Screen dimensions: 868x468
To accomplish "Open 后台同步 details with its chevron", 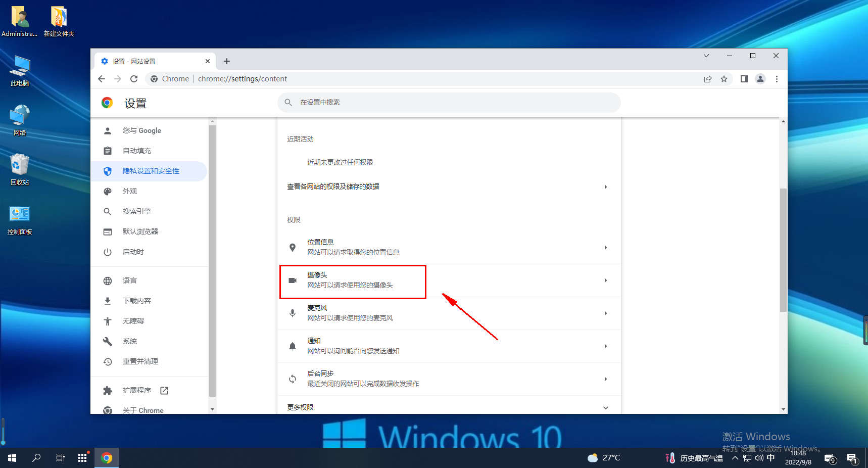I will click(x=605, y=379).
